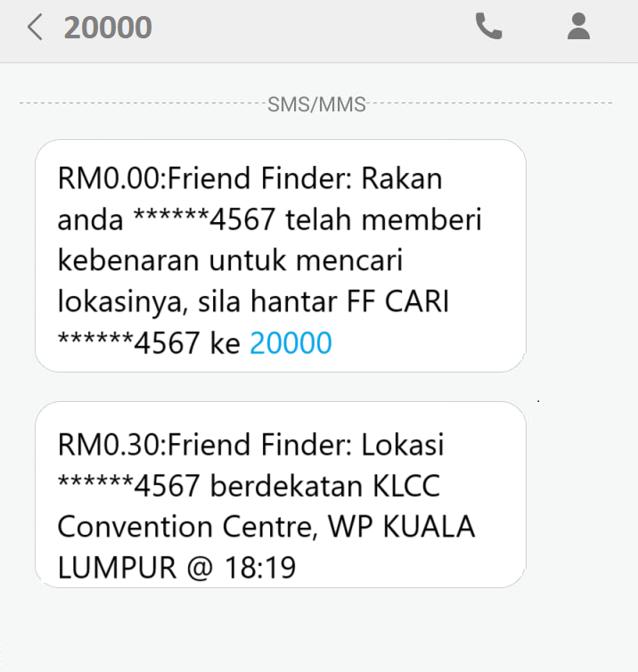
Task: Tap the 'kebenaran untuk mencari' line
Action: [x=231, y=261]
